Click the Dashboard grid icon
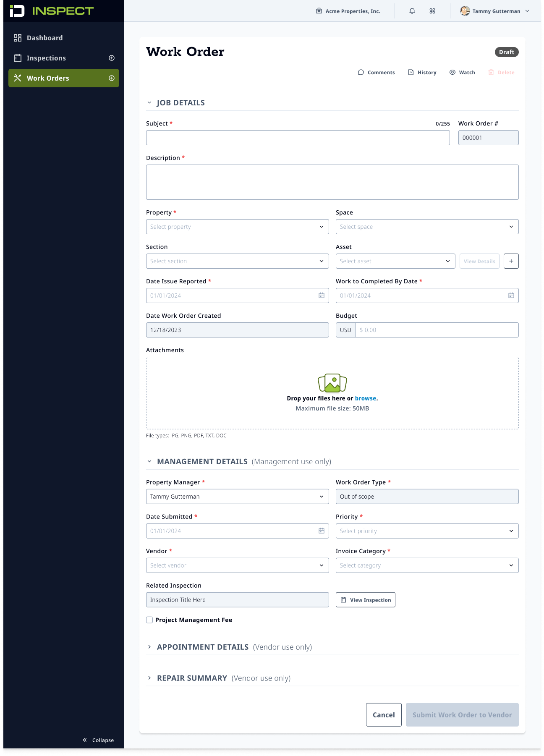 coord(18,38)
